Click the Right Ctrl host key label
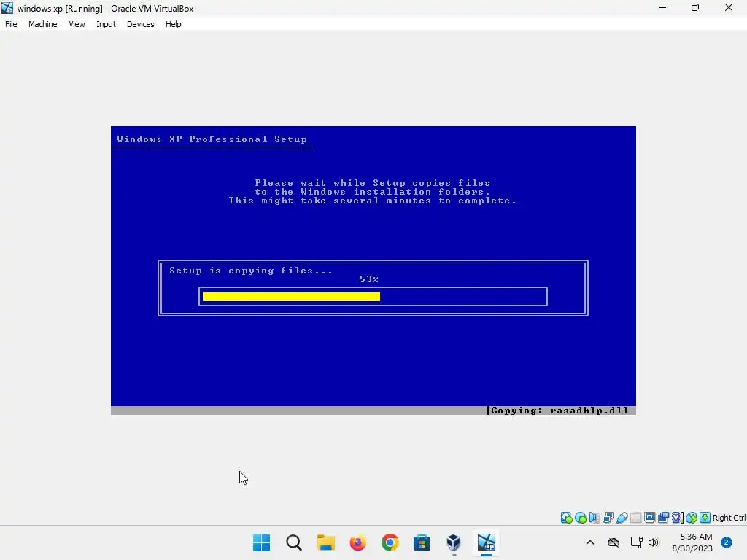The image size is (747, 560). pos(729,518)
